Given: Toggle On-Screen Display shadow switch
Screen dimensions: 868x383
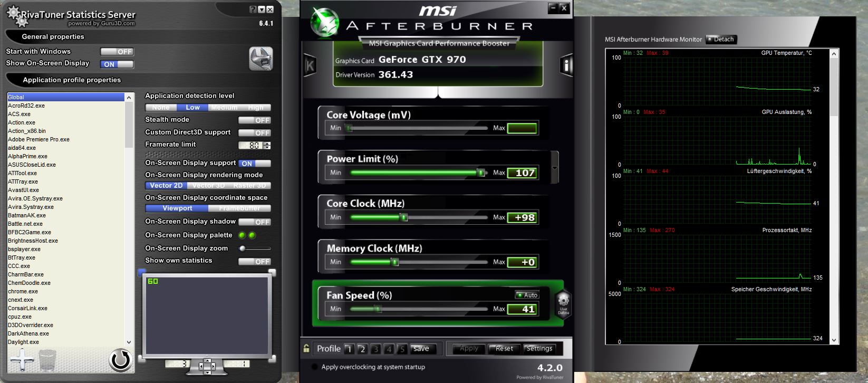Looking at the screenshot, I should 255,222.
